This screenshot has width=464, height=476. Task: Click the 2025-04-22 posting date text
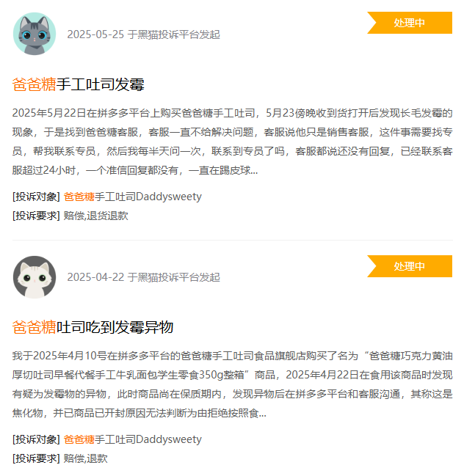95,277
